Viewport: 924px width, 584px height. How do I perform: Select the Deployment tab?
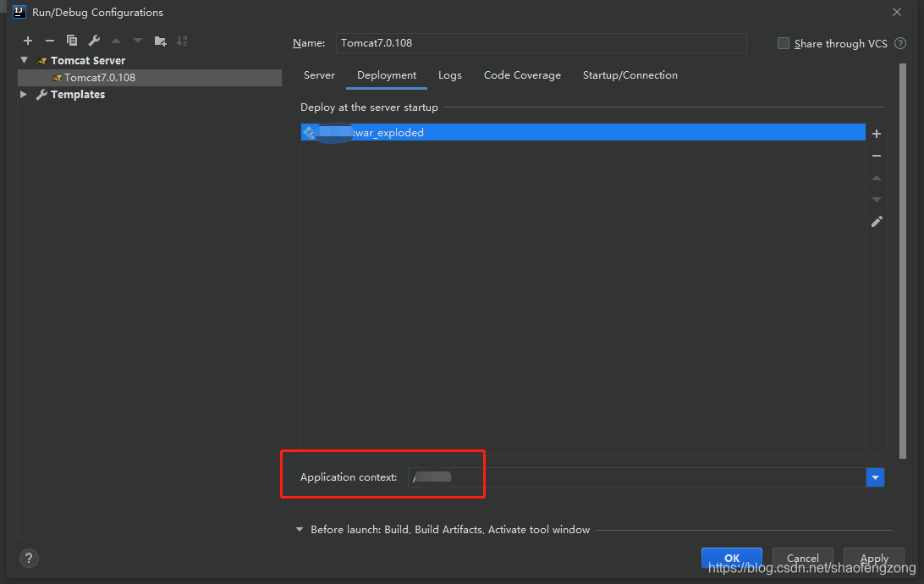tap(387, 74)
